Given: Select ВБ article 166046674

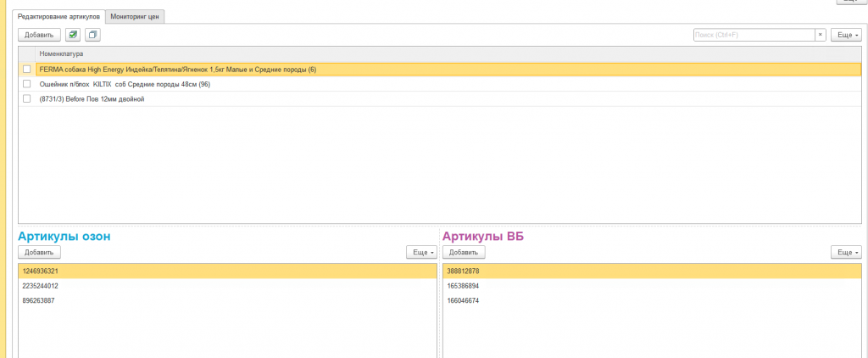Looking at the screenshot, I should [652, 300].
